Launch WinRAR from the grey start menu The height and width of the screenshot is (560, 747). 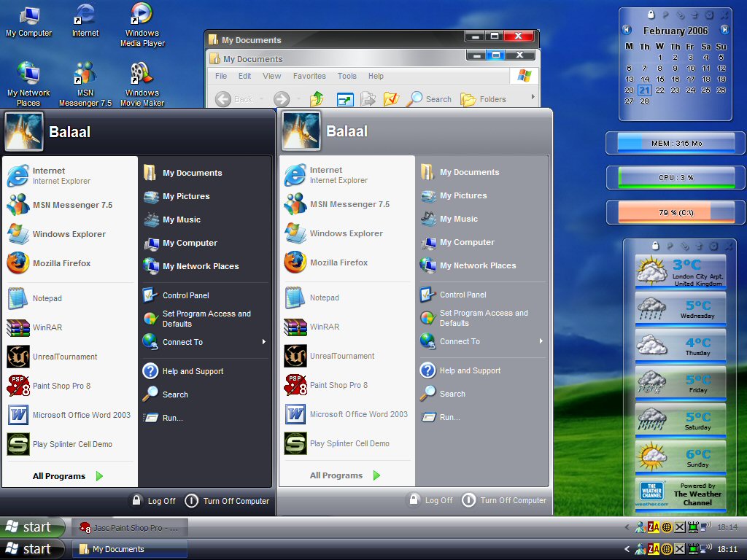pos(324,327)
